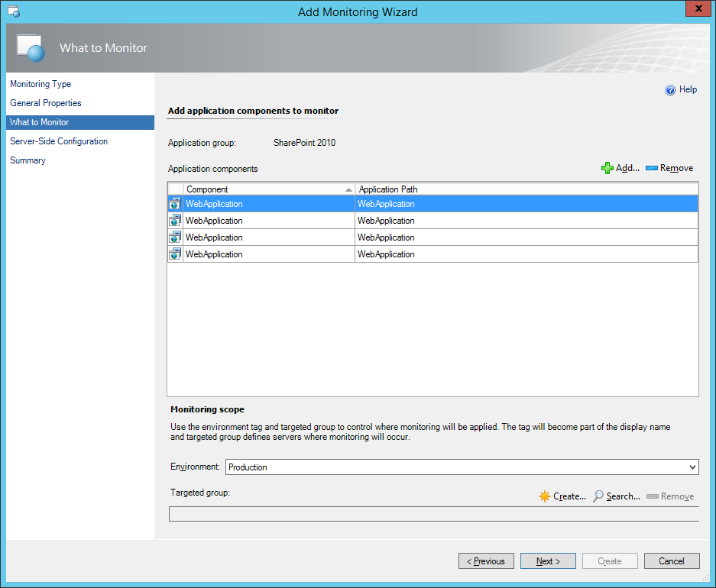The image size is (716, 588).
Task: Click the Application Path column header
Action: 526,189
